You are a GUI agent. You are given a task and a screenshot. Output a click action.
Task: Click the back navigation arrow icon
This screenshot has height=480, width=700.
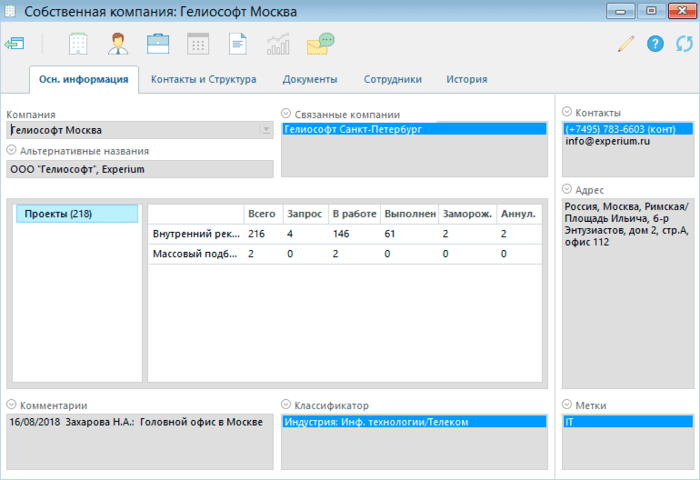pos(14,44)
